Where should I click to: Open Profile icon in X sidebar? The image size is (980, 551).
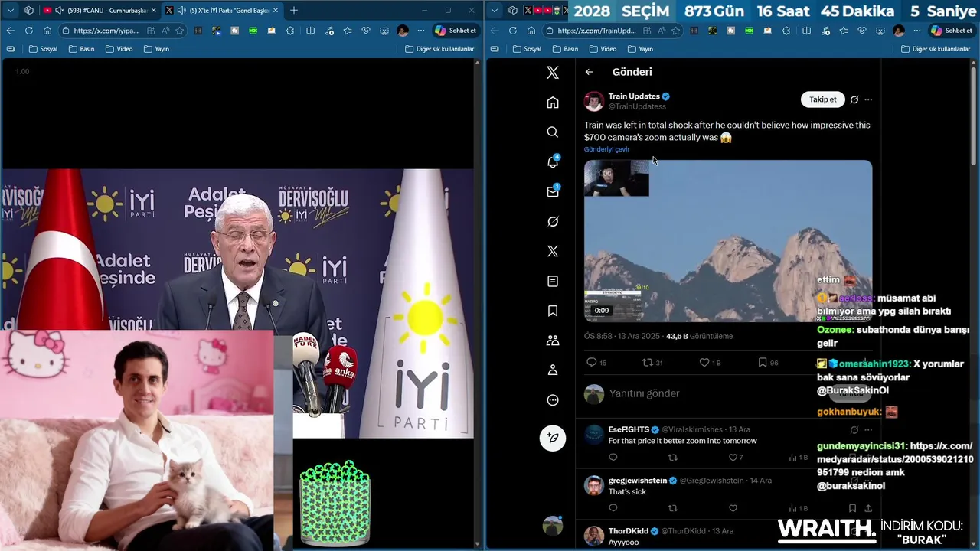[553, 370]
